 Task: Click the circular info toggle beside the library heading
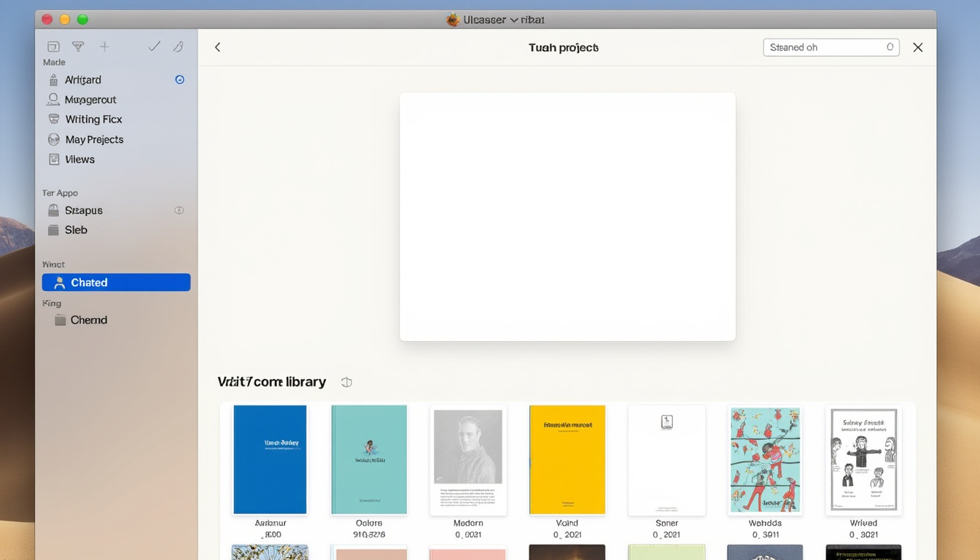point(346,381)
